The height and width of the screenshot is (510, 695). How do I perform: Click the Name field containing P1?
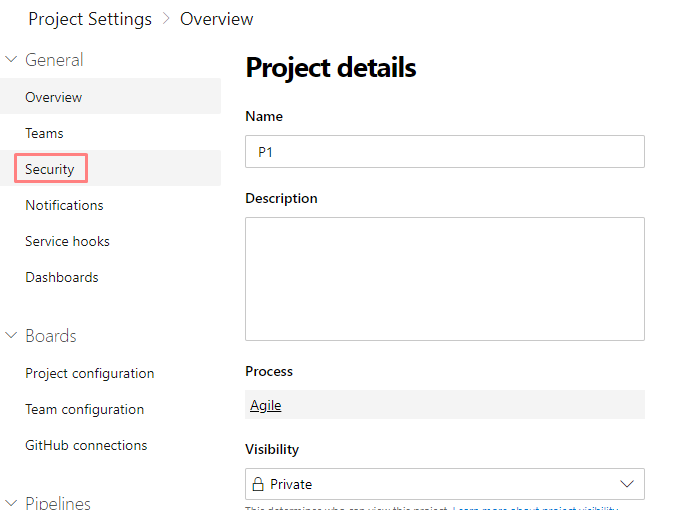coord(444,152)
